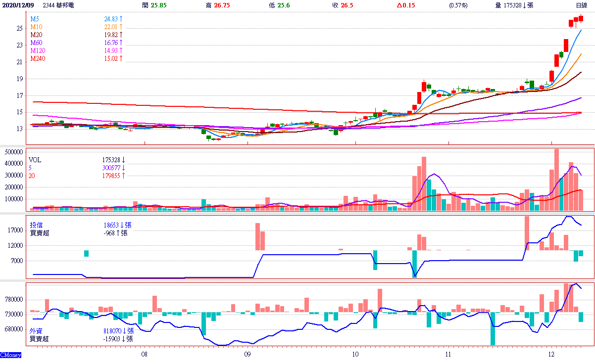
Task: Click the 12 month marker on timeline
Action: pyautogui.click(x=552, y=355)
